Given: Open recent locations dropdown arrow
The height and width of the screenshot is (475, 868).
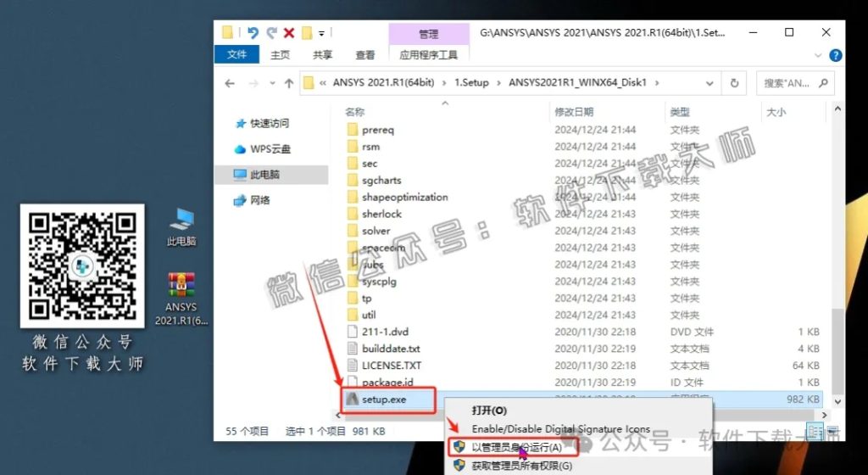Looking at the screenshot, I should [272, 83].
